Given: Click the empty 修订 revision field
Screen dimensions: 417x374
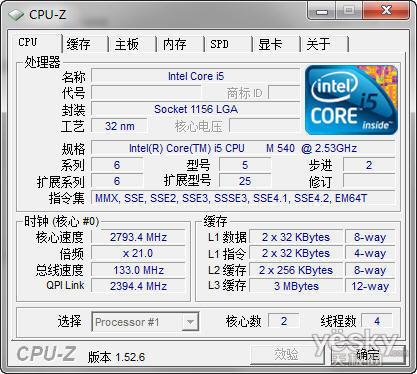Looking at the screenshot, I should coord(369,181).
